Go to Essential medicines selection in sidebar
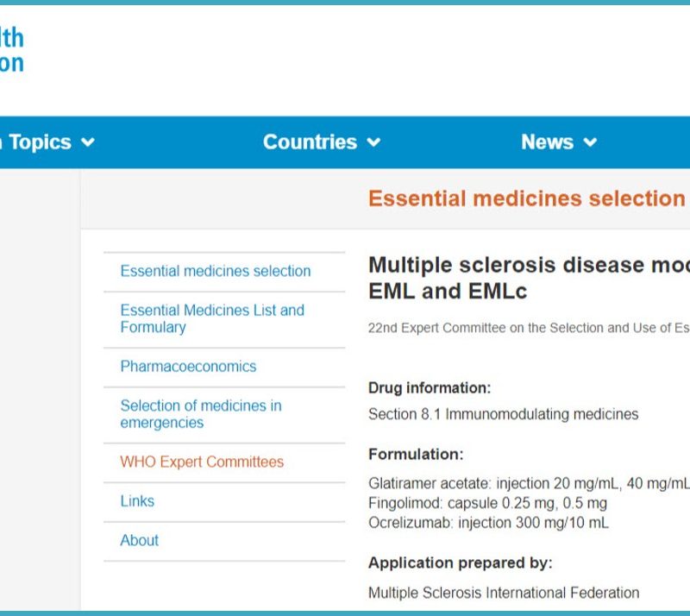Screen dimensions: 690x616 click(216, 271)
